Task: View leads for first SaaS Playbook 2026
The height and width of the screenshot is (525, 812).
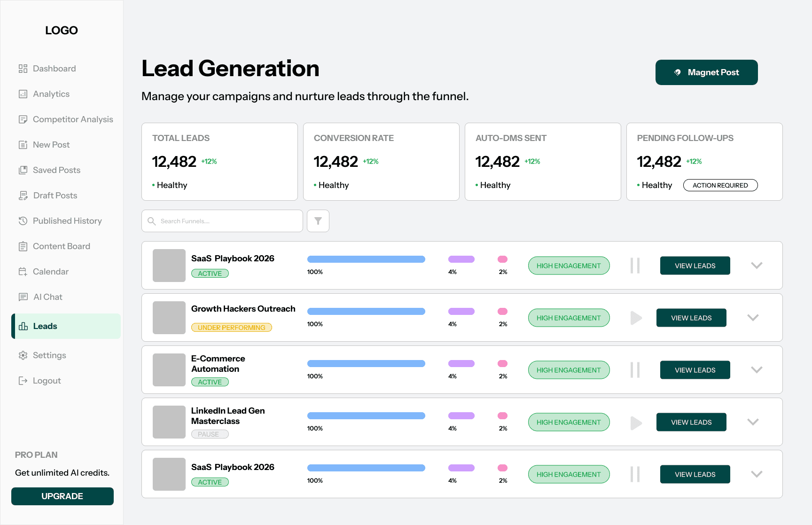Action: (x=695, y=266)
